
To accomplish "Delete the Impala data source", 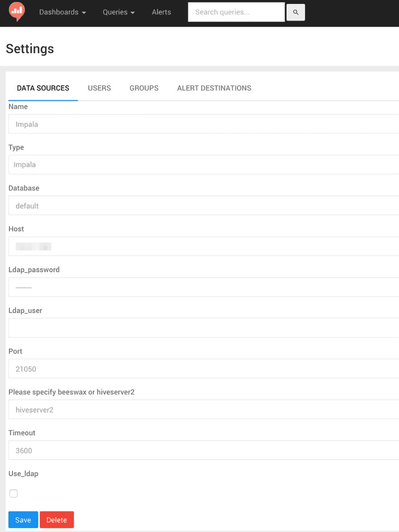I will 56,520.
